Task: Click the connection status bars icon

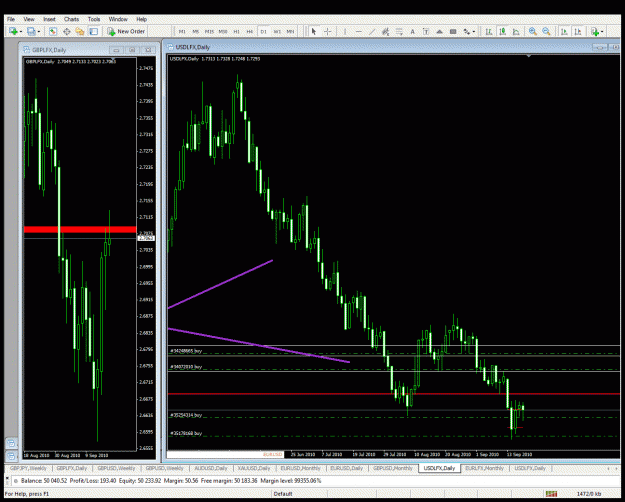Action: pos(552,494)
